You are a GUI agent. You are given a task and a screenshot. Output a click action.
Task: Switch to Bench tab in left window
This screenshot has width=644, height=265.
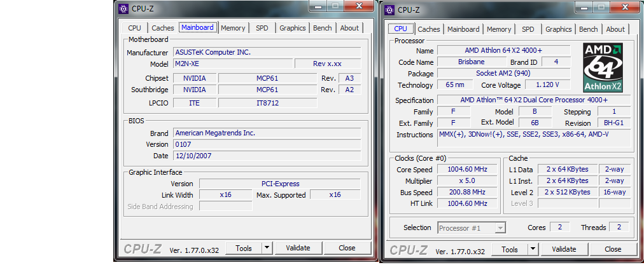click(x=323, y=28)
